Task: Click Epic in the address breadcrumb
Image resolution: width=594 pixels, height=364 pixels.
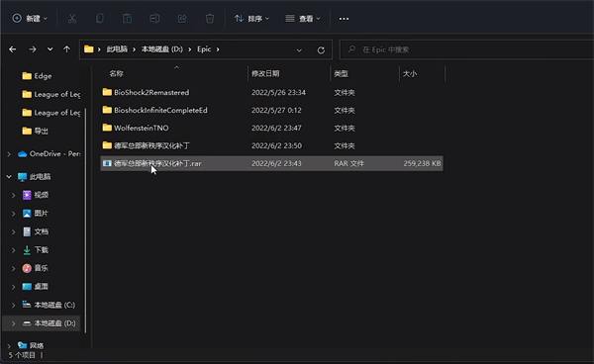Action: pos(204,49)
